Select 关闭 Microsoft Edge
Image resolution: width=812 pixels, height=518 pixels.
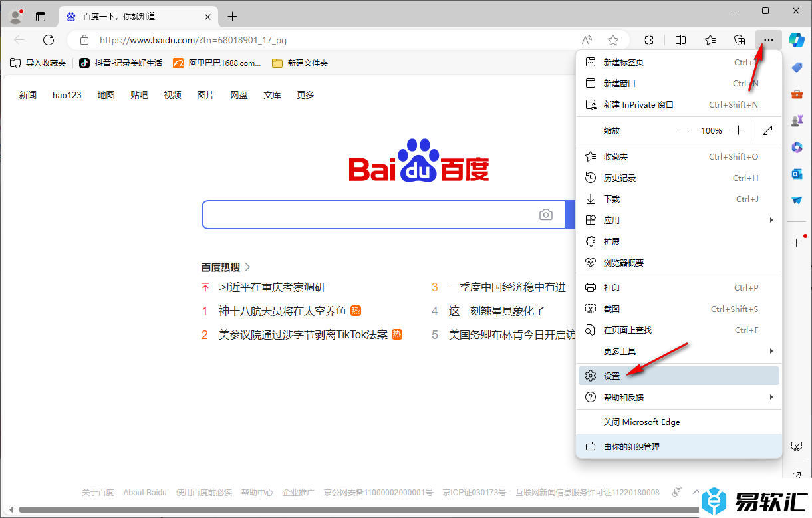[678, 422]
